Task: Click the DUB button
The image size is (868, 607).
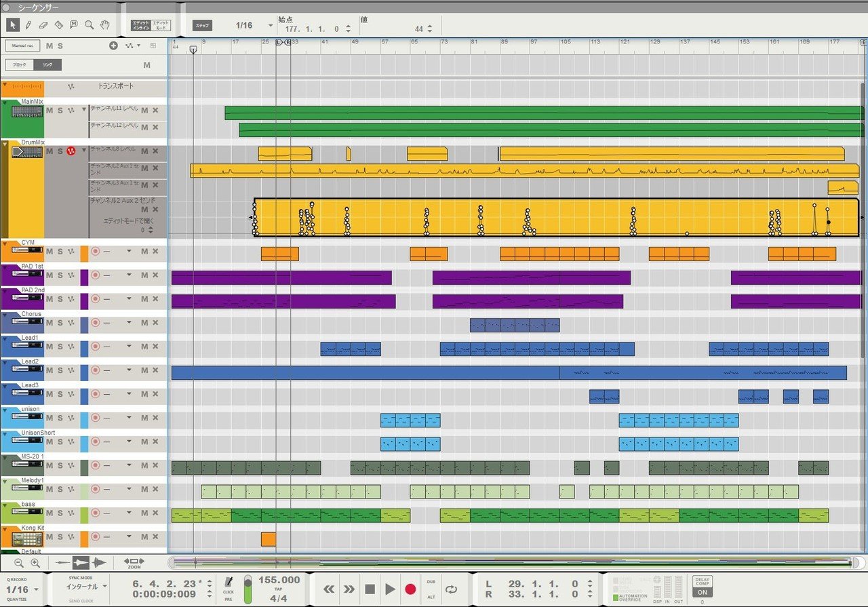Action: [431, 582]
